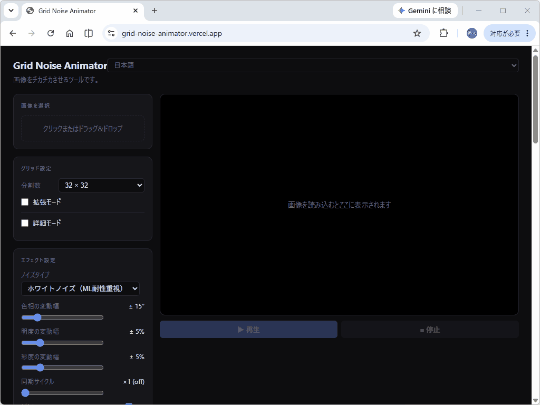This screenshot has width=540, height=405.
Task: Reload the Grid Noise Animator page
Action: coord(51,33)
